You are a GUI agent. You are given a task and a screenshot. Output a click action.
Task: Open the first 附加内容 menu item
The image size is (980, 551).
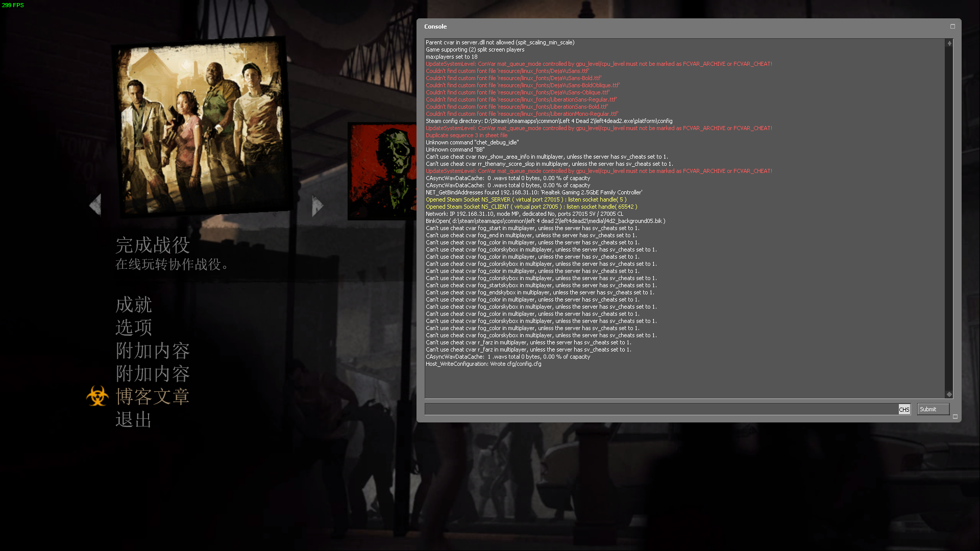153,351
